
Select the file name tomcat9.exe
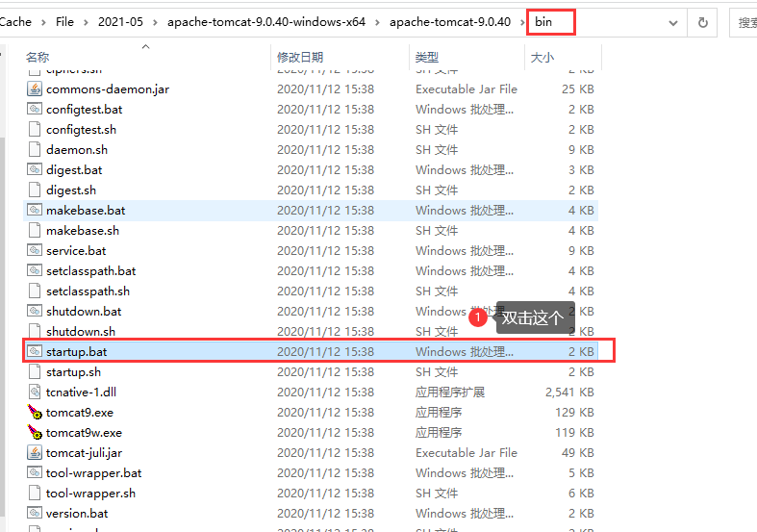pos(80,413)
